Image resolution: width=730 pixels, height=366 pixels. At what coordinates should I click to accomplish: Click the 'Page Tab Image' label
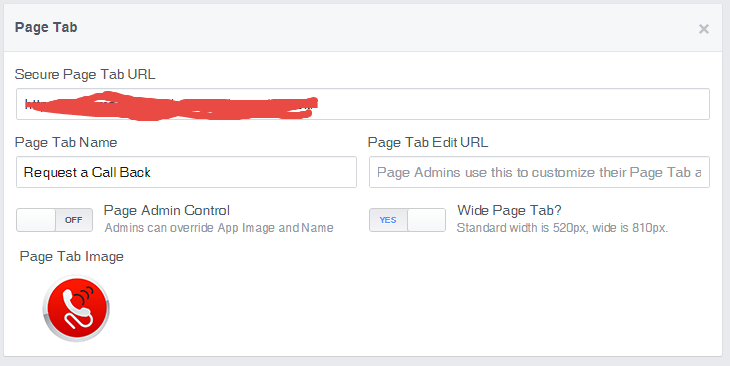tap(72, 257)
